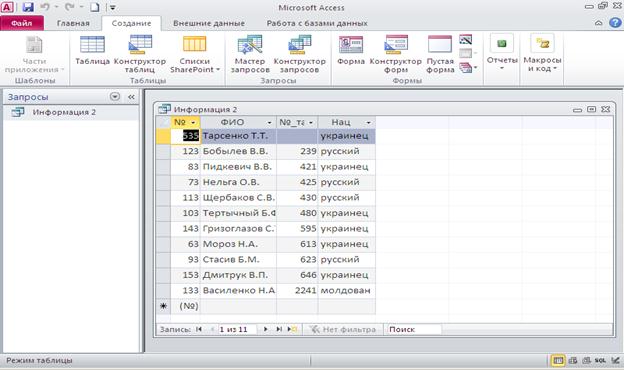Open Reports (Отчеты) dropdown
The image size is (624, 370).
pyautogui.click(x=502, y=53)
